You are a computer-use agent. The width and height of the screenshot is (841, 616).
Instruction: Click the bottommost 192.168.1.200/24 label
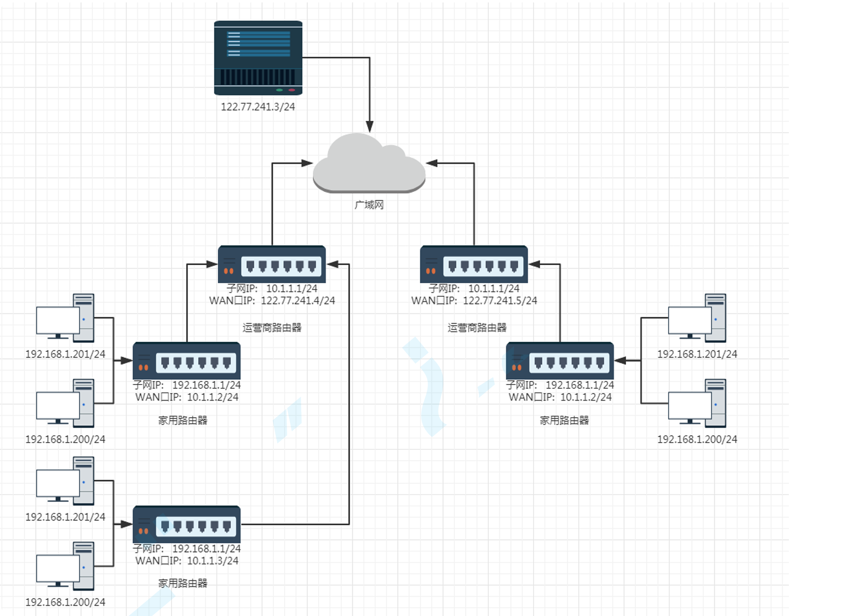coord(65,602)
